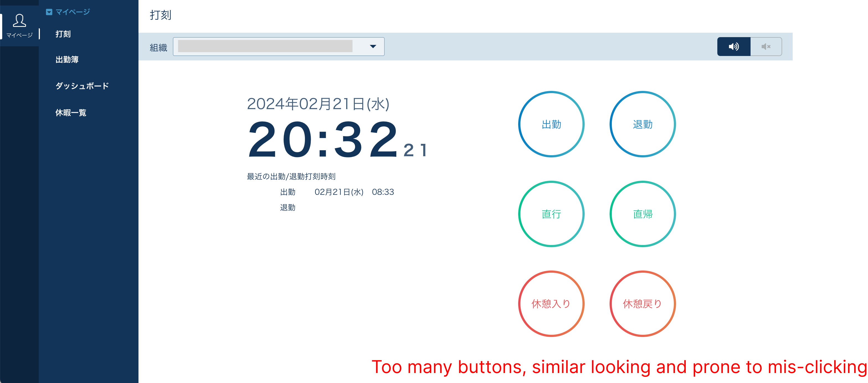The image size is (868, 383).
Task: Click the 2024年02月21日(水) date text
Action: tap(318, 104)
